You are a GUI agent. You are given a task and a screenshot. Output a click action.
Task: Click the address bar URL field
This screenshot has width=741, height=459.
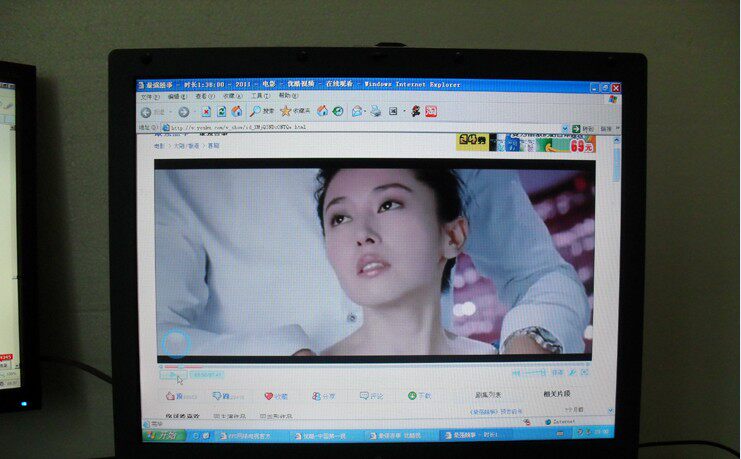pos(362,127)
